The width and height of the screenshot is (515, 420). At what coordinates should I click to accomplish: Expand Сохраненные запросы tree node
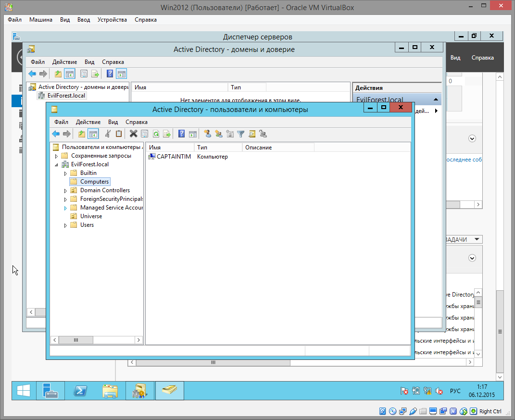pos(56,156)
